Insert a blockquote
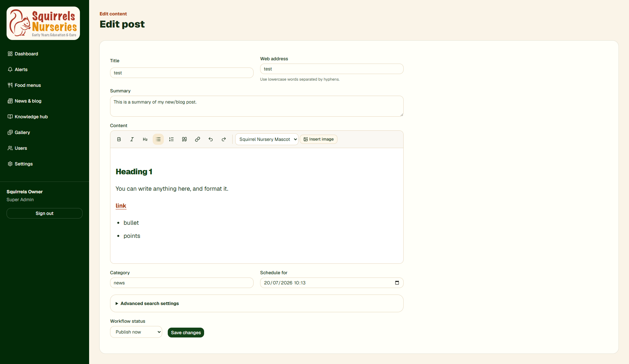Screen dimensions: 629x364 184,139
